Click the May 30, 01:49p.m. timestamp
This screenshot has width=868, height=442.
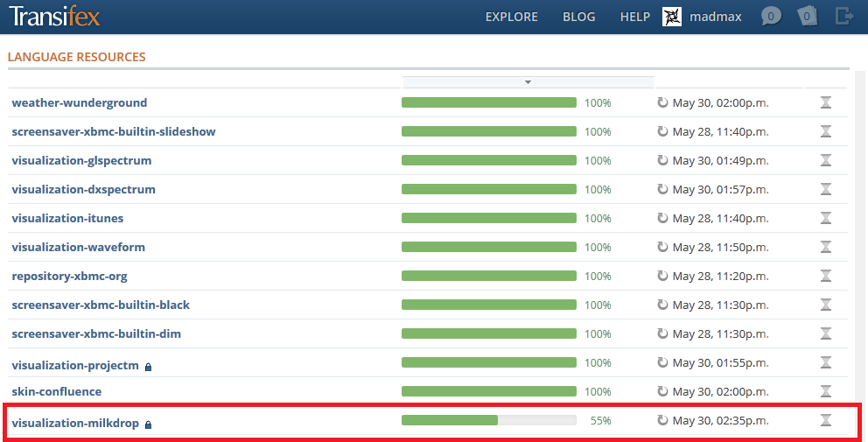pyautogui.click(x=720, y=161)
